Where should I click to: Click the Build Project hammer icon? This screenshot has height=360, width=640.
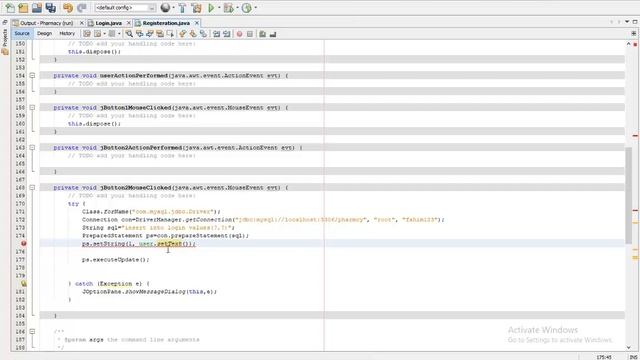182,7
